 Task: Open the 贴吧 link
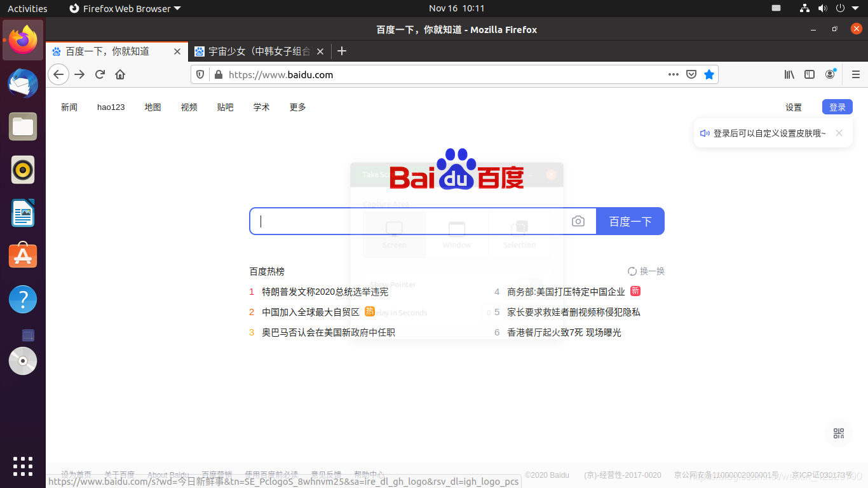tap(225, 107)
